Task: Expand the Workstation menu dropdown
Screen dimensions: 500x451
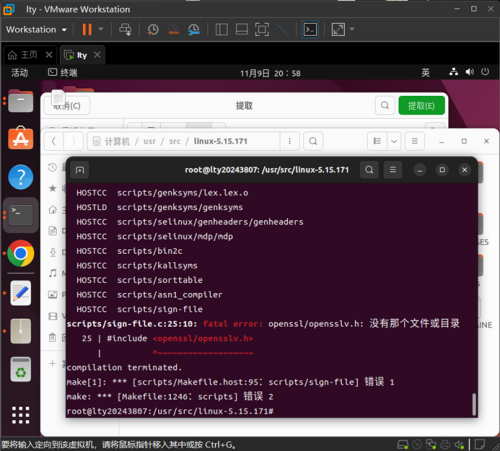Action: point(36,29)
